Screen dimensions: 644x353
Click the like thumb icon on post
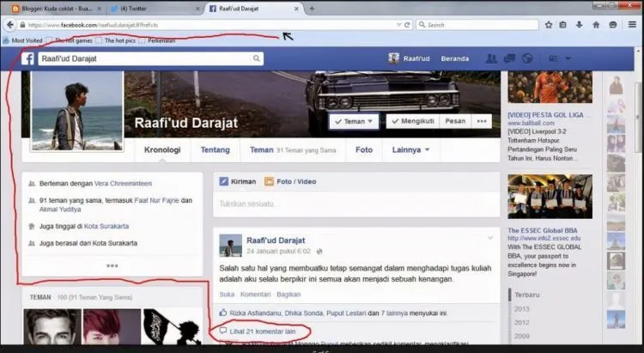tap(223, 313)
